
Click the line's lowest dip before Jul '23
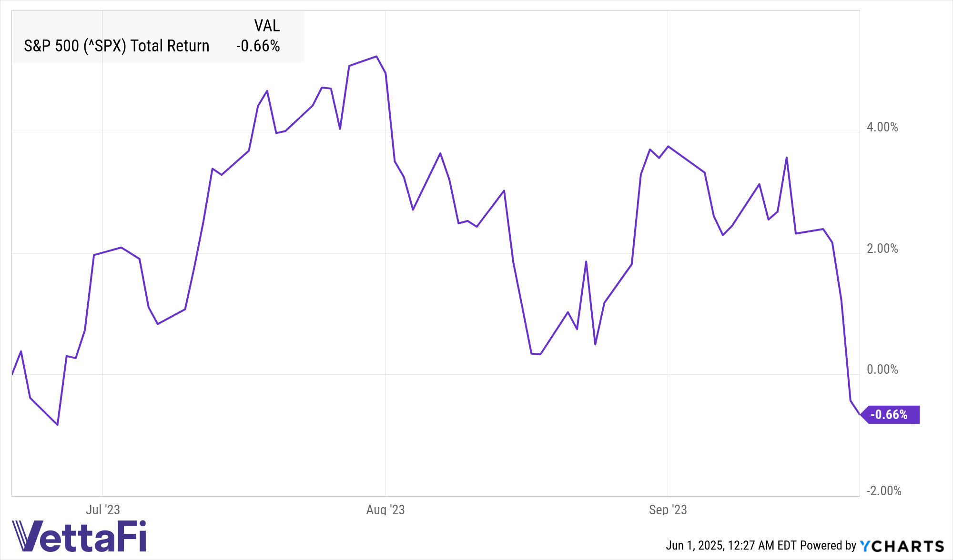tap(58, 424)
